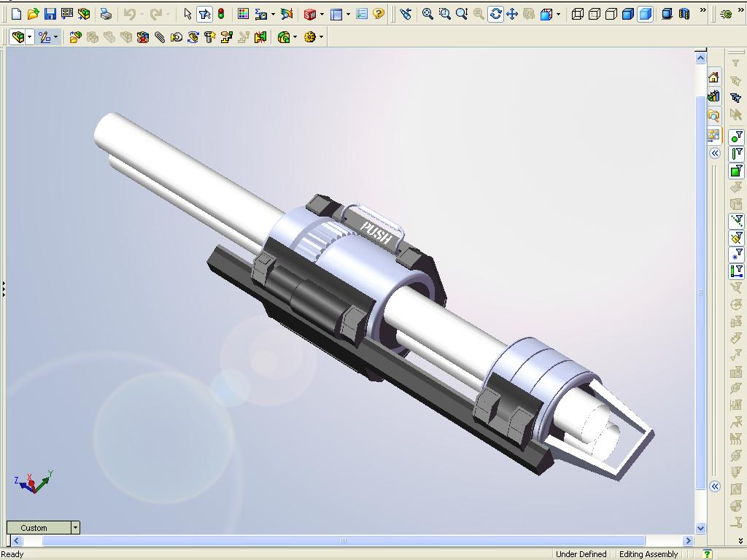Select the arrow pointer tool

coord(187,14)
